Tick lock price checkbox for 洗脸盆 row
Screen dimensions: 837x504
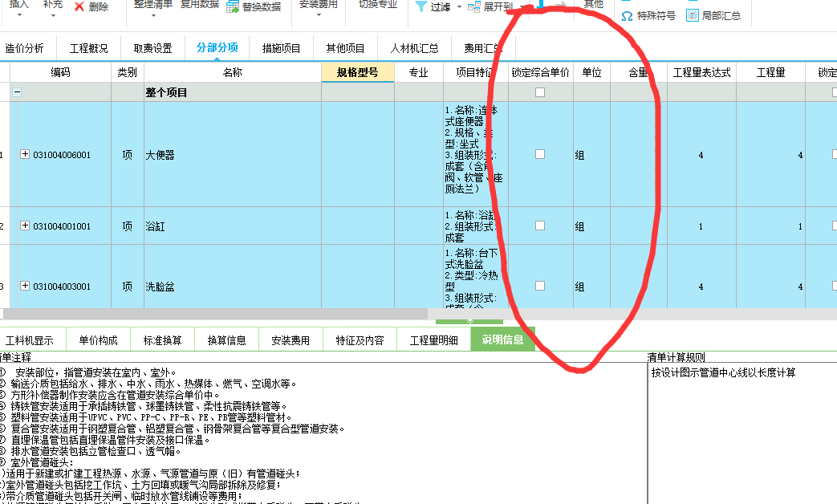pyautogui.click(x=540, y=286)
